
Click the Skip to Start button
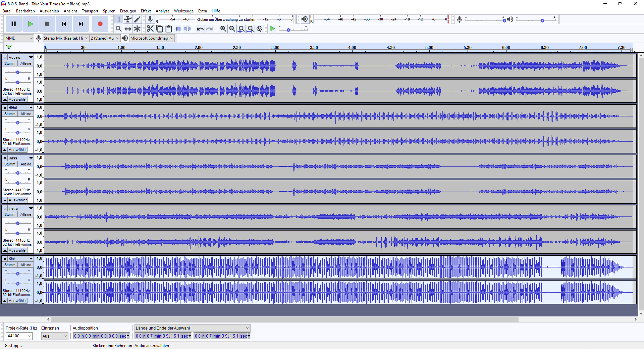click(64, 24)
